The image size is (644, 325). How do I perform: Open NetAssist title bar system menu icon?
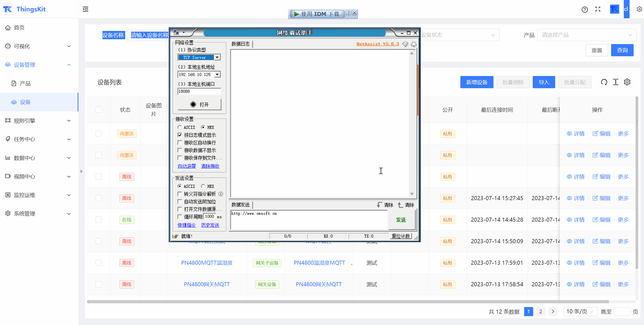(x=176, y=33)
